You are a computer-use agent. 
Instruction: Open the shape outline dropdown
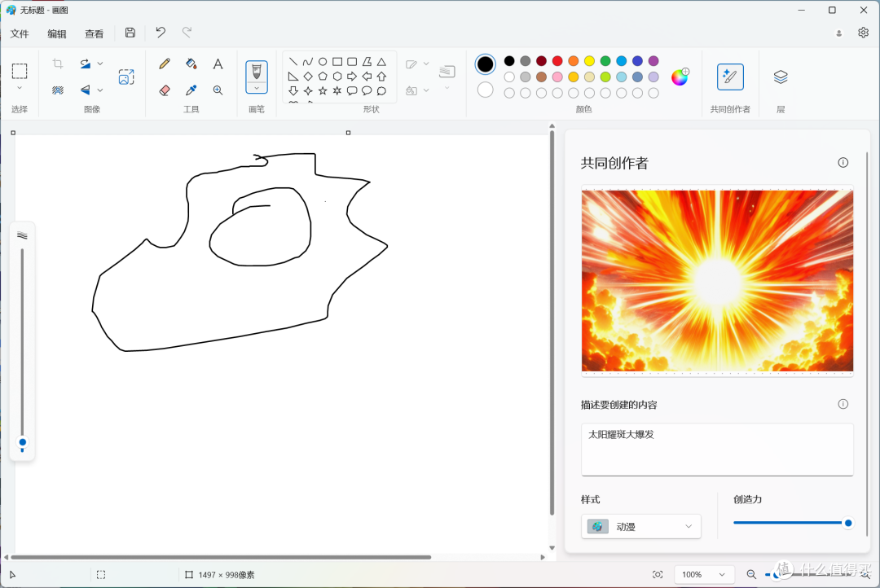pos(426,64)
